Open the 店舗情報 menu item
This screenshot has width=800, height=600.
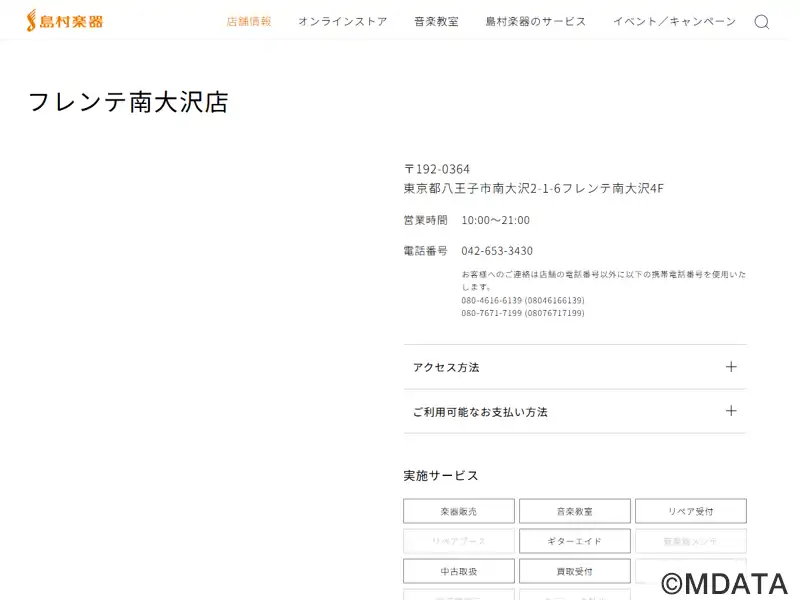click(249, 21)
